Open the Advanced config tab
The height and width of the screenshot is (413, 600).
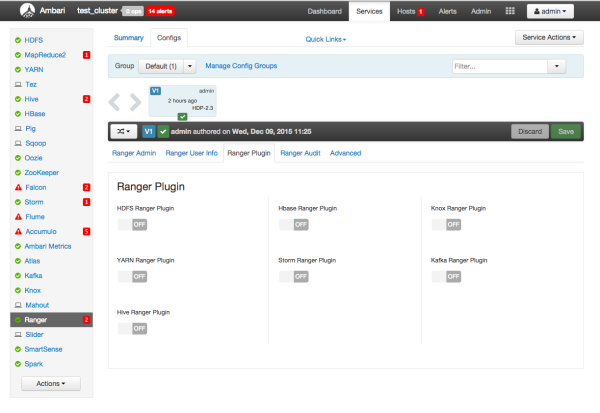346,153
